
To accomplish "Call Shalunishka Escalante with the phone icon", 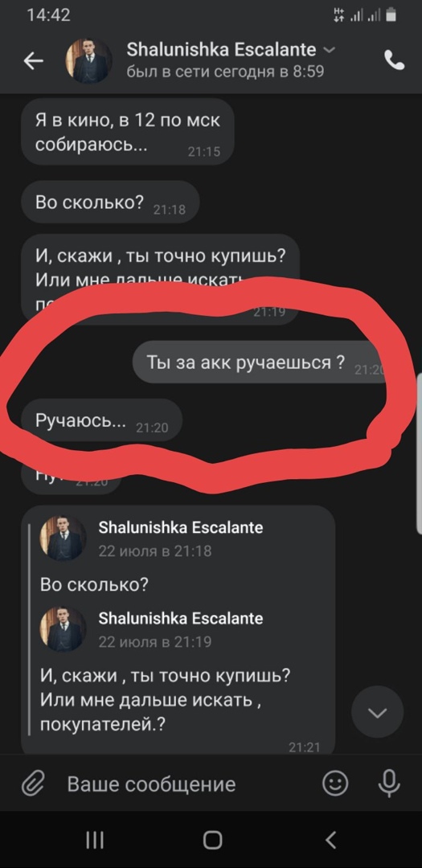I will (x=395, y=60).
